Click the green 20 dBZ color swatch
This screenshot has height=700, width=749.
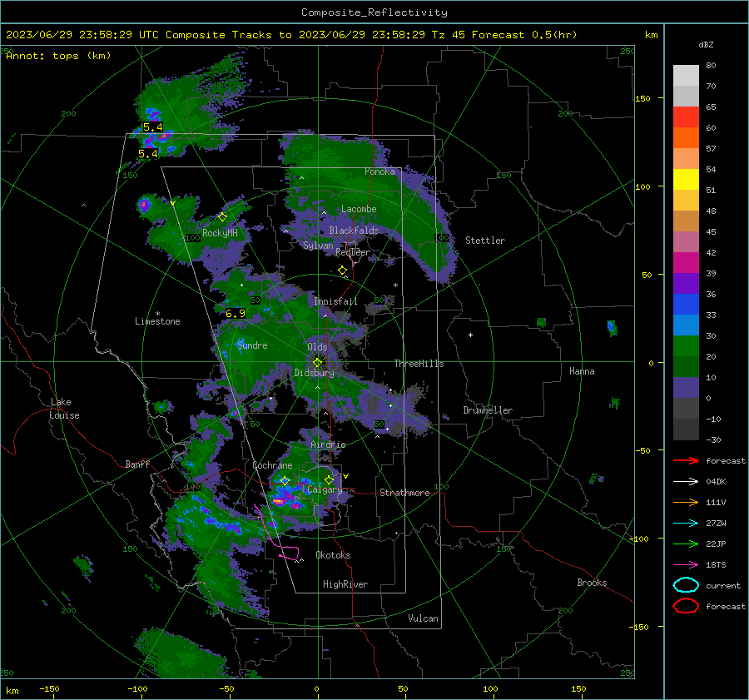pyautogui.click(x=686, y=345)
